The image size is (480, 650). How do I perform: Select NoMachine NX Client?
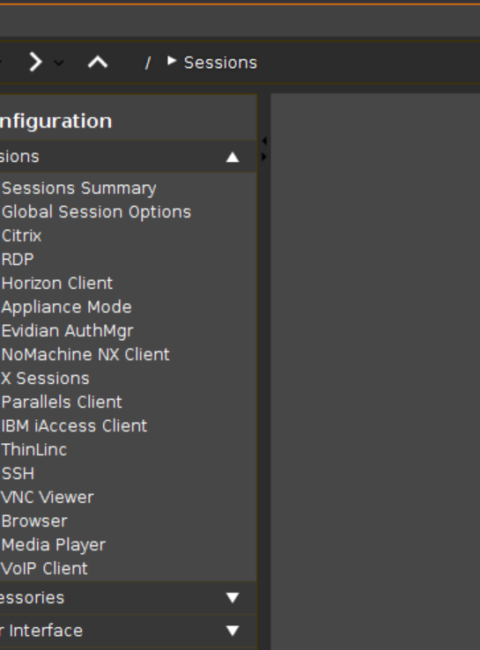[86, 354]
